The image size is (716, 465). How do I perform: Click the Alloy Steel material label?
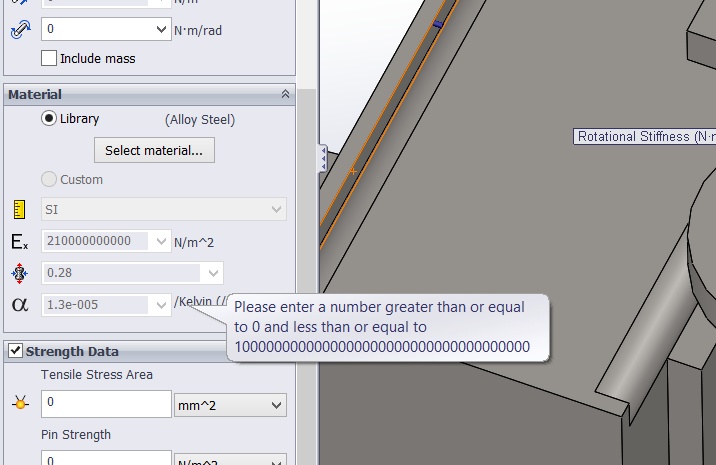coord(200,120)
